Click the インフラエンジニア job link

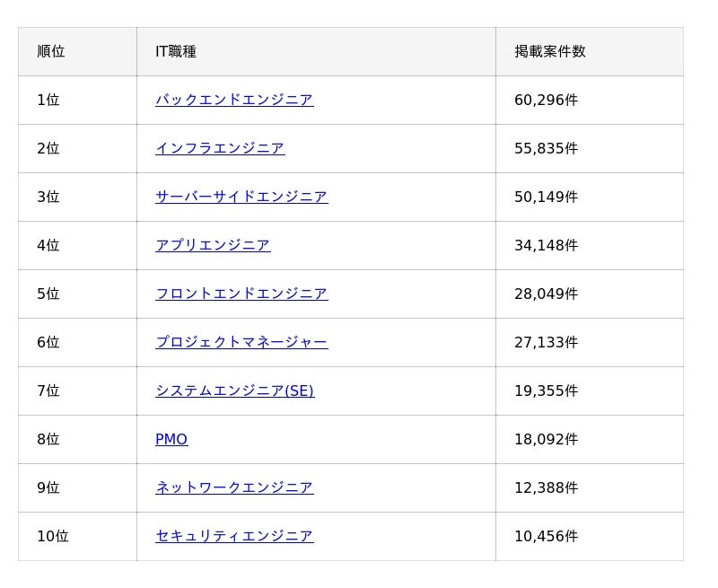point(220,148)
